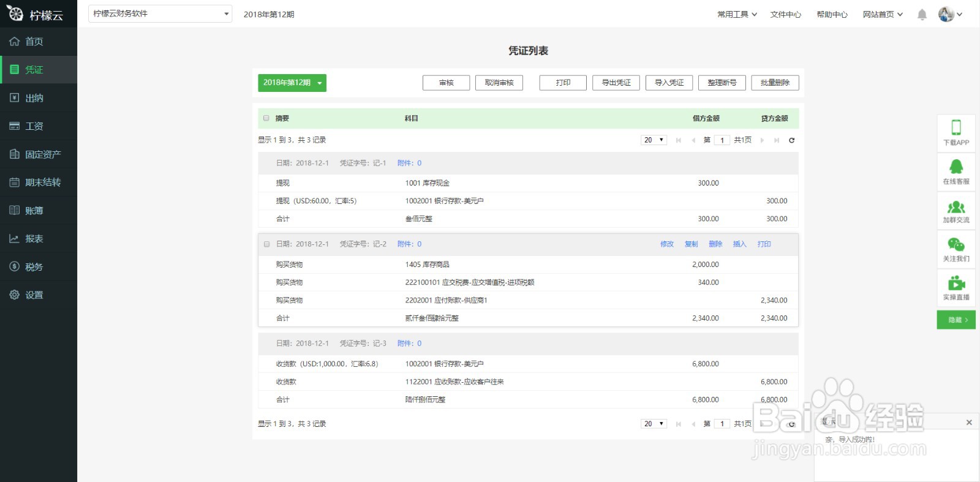This screenshot has height=482, width=980.
Task: Open 附件: 0 link of voucher 记-1
Action: [410, 163]
